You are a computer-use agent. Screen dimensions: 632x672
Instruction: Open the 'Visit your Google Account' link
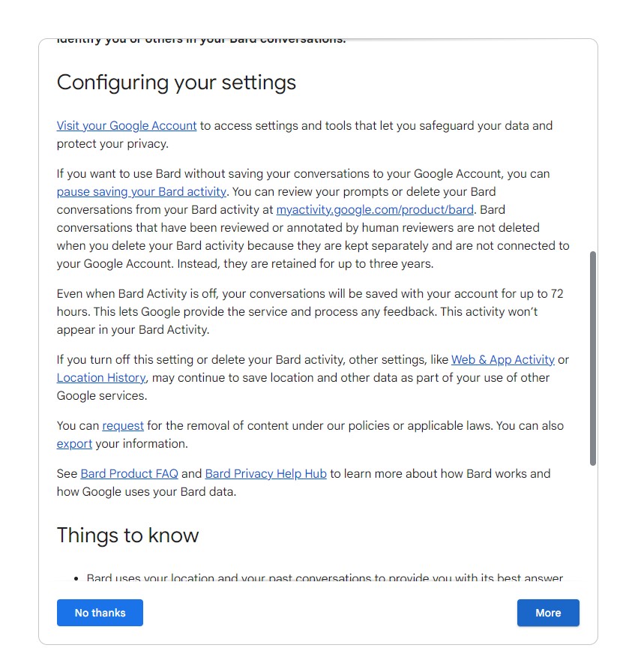[127, 126]
